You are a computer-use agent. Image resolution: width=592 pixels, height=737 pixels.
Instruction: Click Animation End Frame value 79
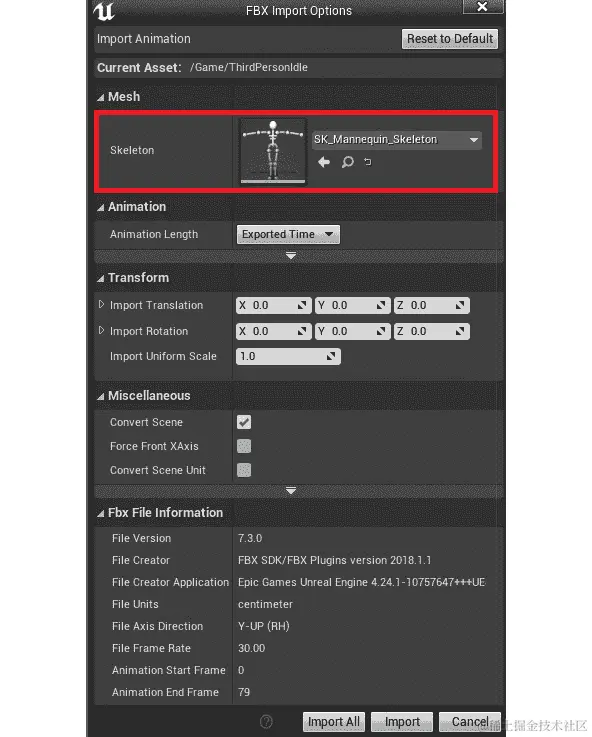(x=244, y=692)
